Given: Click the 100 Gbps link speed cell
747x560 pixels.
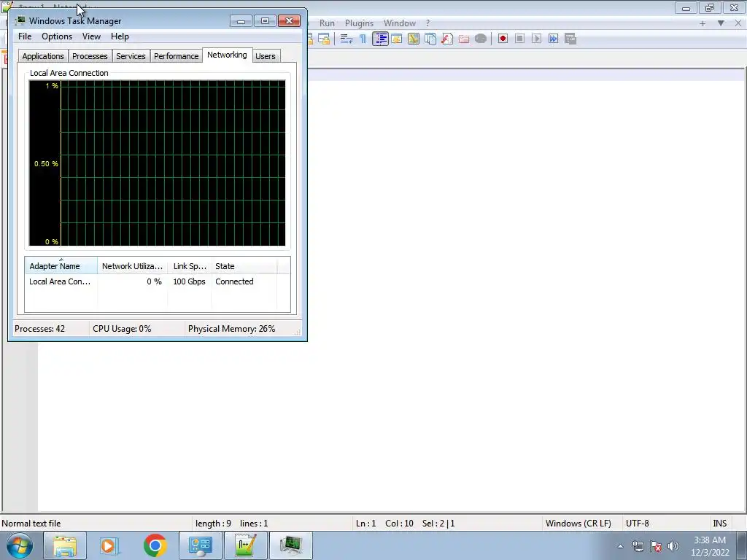Looking at the screenshot, I should 189,281.
